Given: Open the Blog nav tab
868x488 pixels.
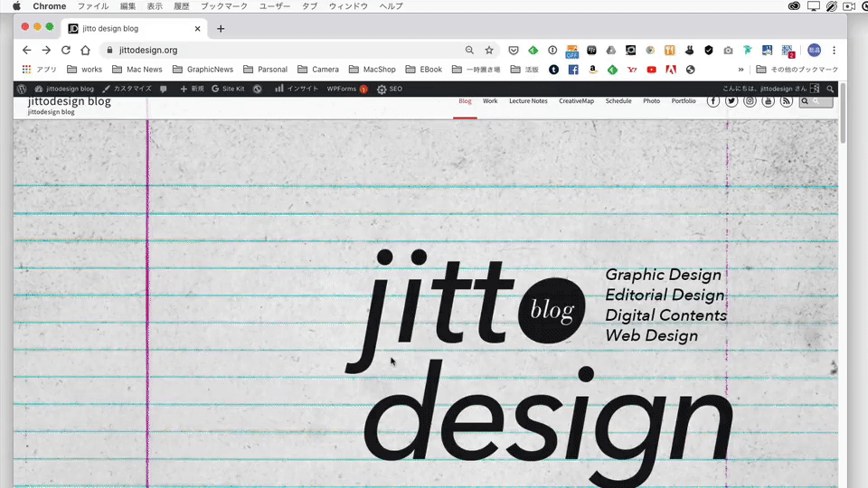Looking at the screenshot, I should click(465, 101).
